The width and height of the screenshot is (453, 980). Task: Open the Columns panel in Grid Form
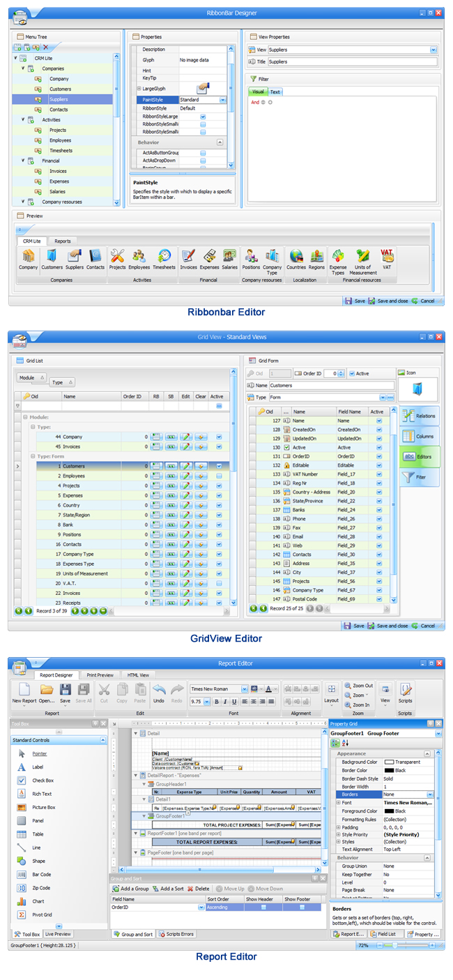pos(420,436)
